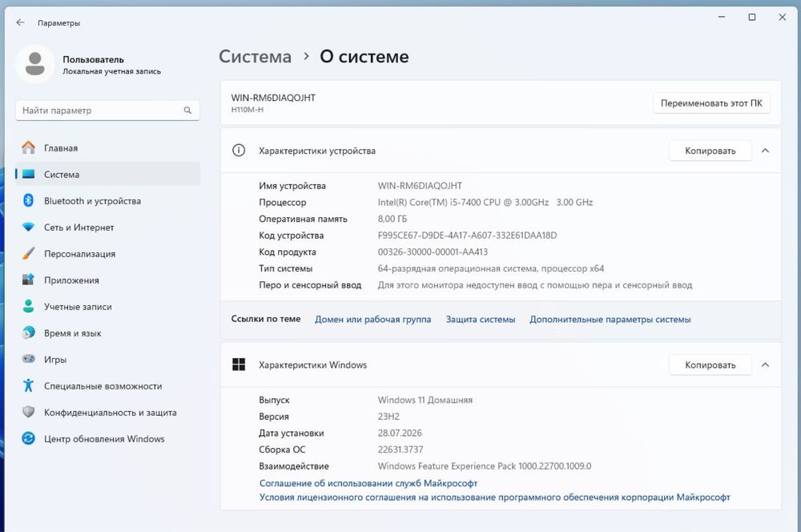Click the Приложения icon
The height and width of the screenshot is (532, 801).
point(29,280)
